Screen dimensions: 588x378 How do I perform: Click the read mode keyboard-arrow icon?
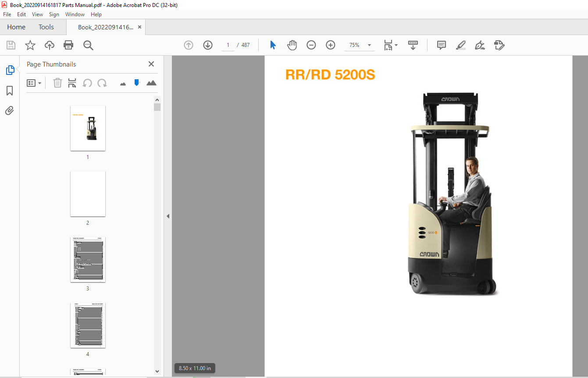pos(413,45)
